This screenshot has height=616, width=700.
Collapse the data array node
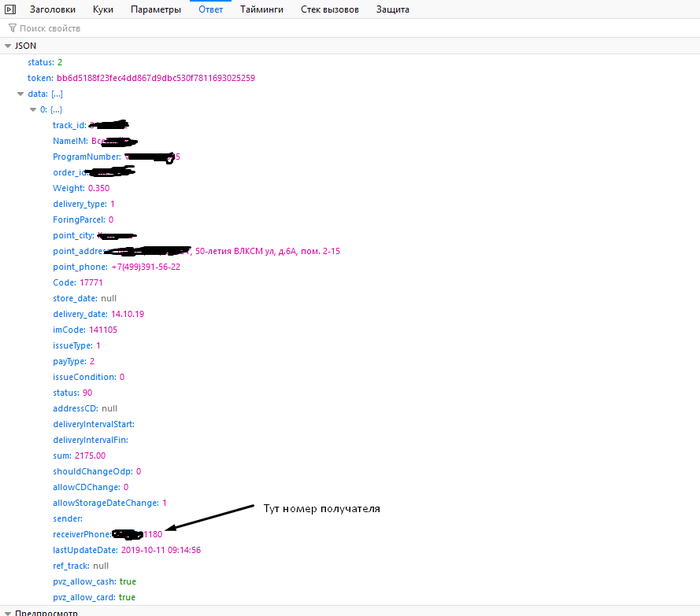pos(21,94)
